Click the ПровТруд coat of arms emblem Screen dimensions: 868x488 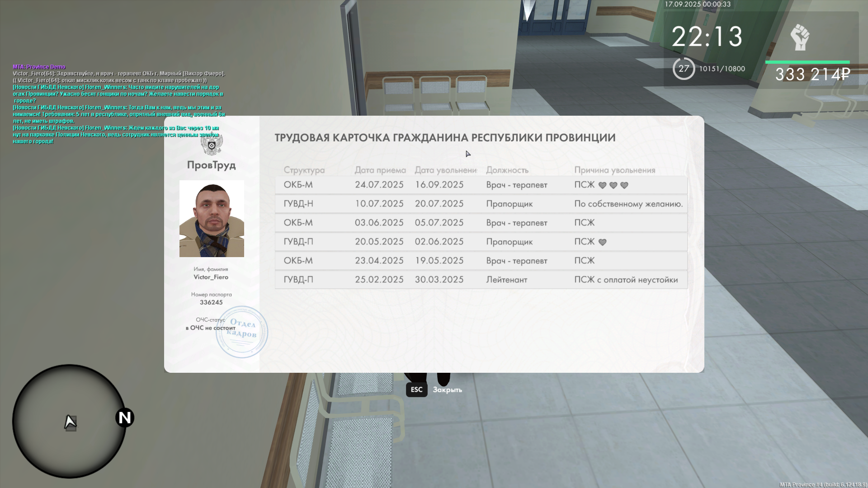(211, 145)
